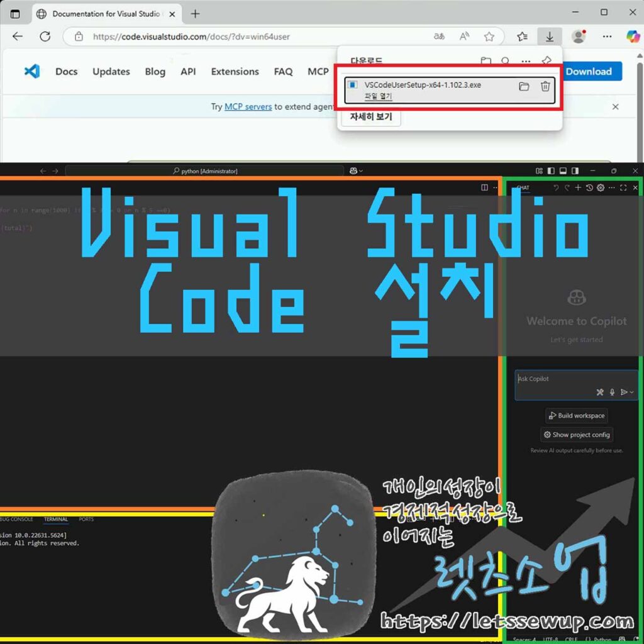
Task: Open Edge Settings and more menu
Action: [x=607, y=36]
